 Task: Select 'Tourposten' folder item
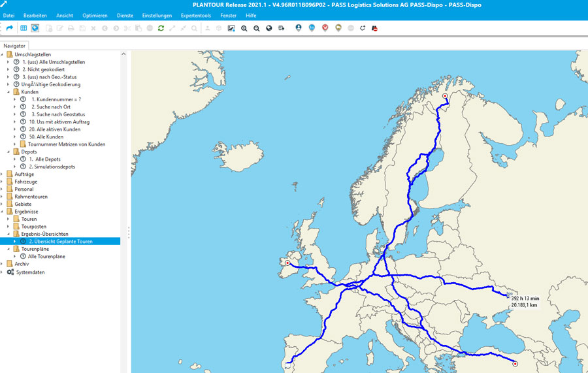click(34, 227)
